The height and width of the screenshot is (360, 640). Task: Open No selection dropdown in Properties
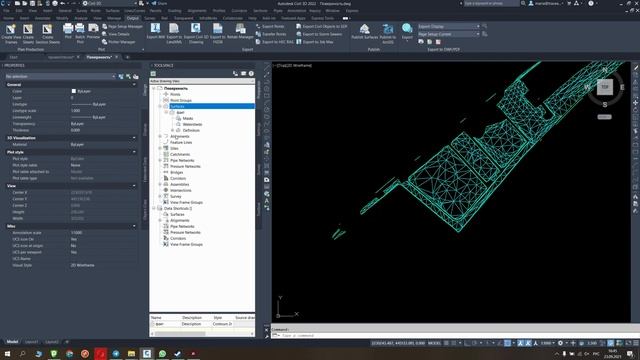pyautogui.click(x=60, y=76)
